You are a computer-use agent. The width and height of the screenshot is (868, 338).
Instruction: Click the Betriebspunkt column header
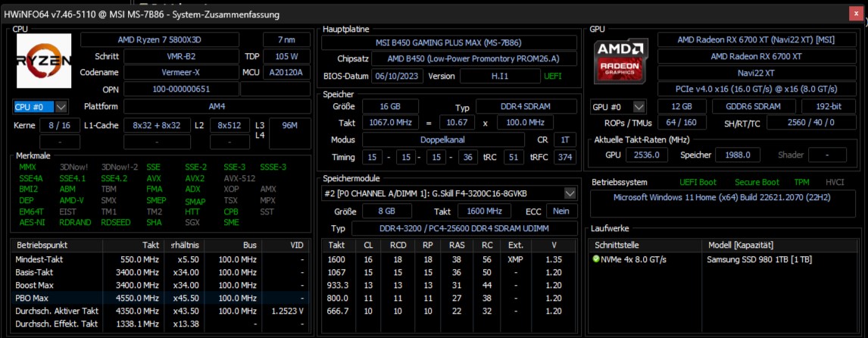pyautogui.click(x=57, y=245)
